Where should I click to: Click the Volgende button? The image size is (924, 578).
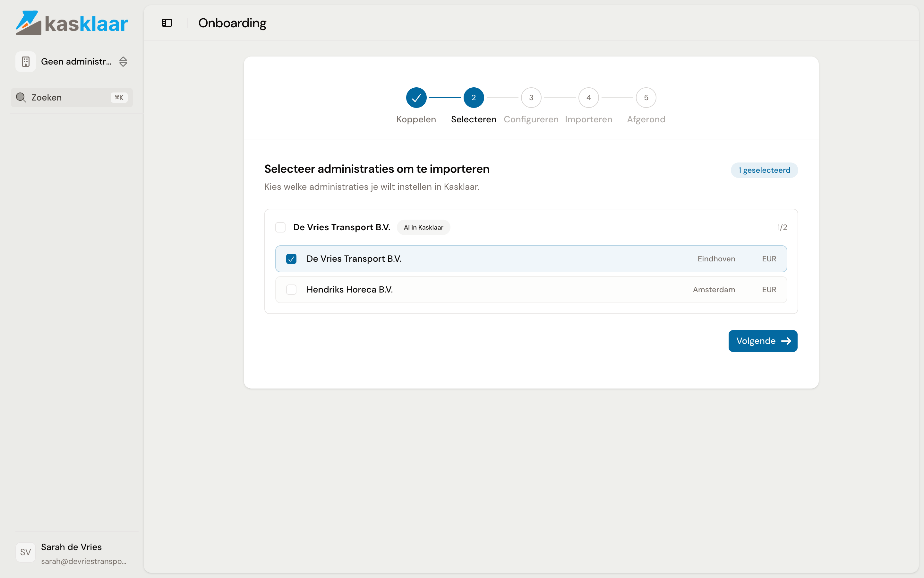click(x=763, y=341)
